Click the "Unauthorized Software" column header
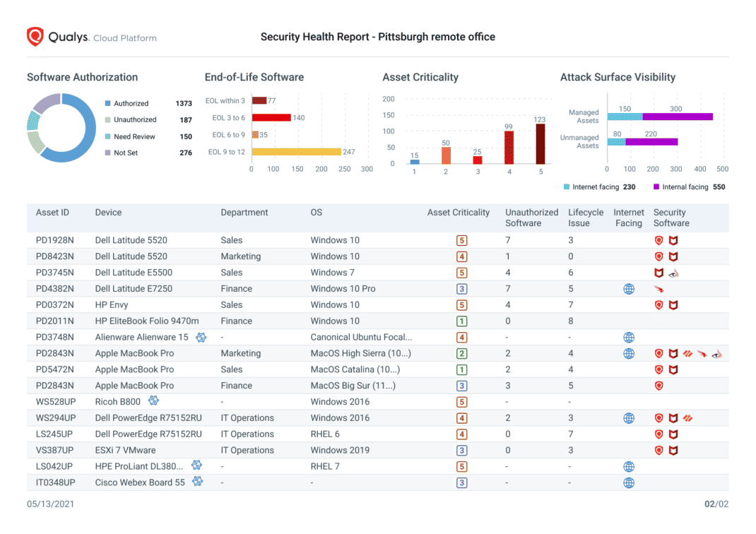The height and width of the screenshot is (534, 756). point(532,218)
